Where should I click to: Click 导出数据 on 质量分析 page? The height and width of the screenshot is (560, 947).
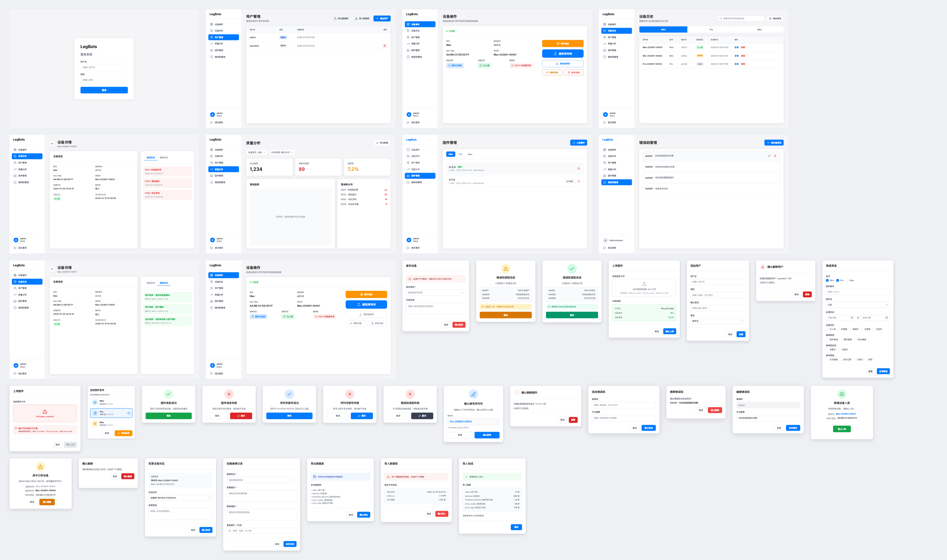[x=382, y=143]
